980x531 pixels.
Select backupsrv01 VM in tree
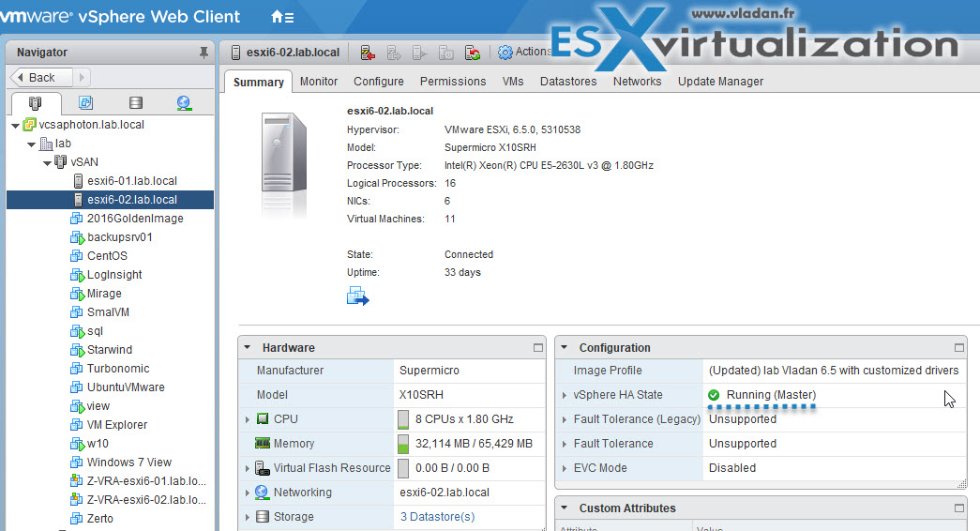point(119,237)
